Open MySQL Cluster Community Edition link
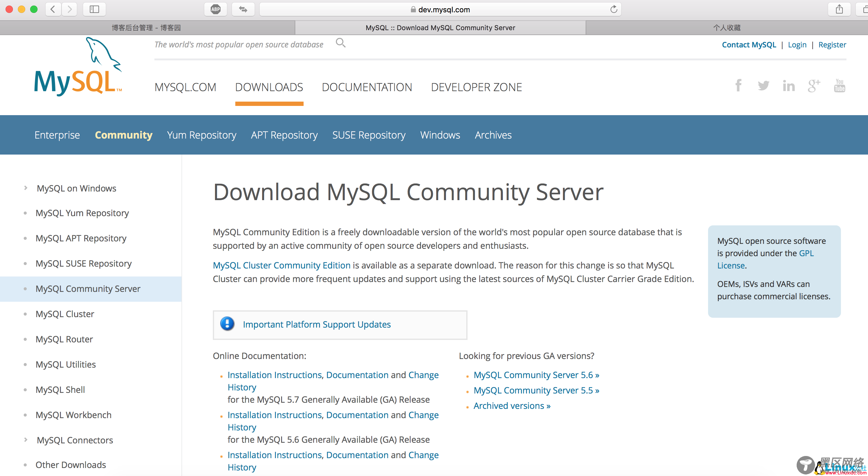Screen dimensions: 868x476 [x=282, y=265]
